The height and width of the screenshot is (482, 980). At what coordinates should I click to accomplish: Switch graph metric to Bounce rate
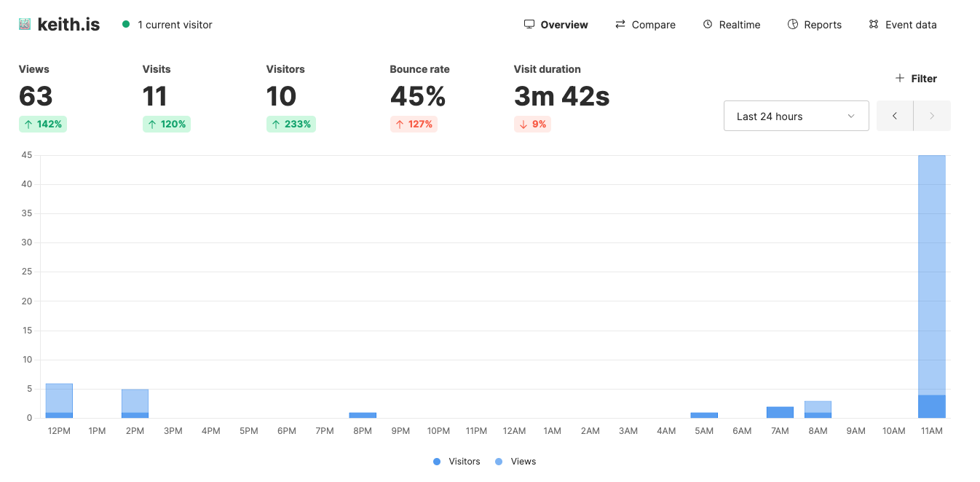[x=419, y=95]
